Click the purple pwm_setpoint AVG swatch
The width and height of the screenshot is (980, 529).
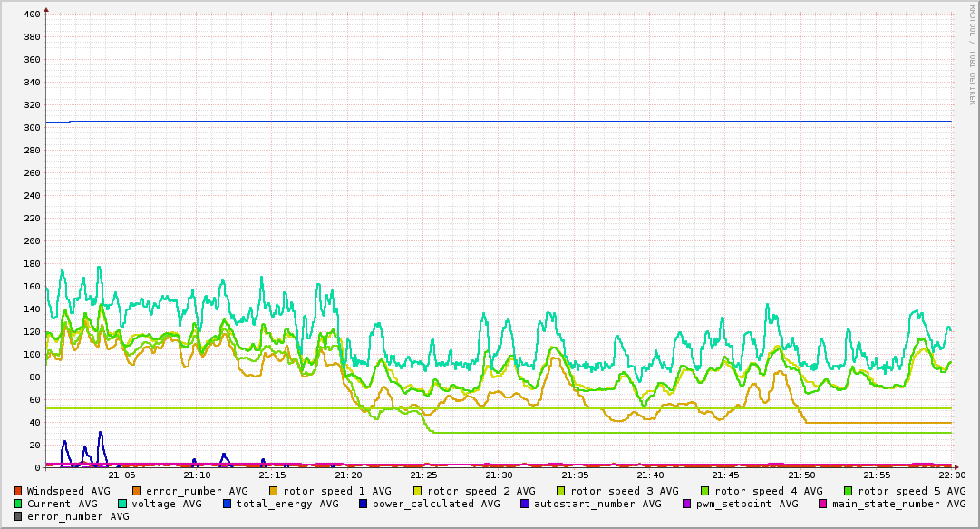[x=687, y=504]
